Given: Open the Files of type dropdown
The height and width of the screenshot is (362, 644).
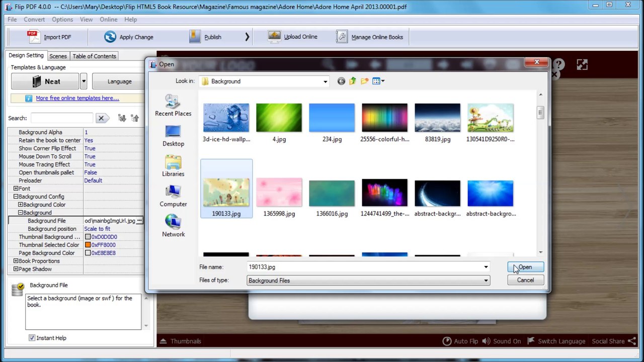Looking at the screenshot, I should tap(486, 281).
